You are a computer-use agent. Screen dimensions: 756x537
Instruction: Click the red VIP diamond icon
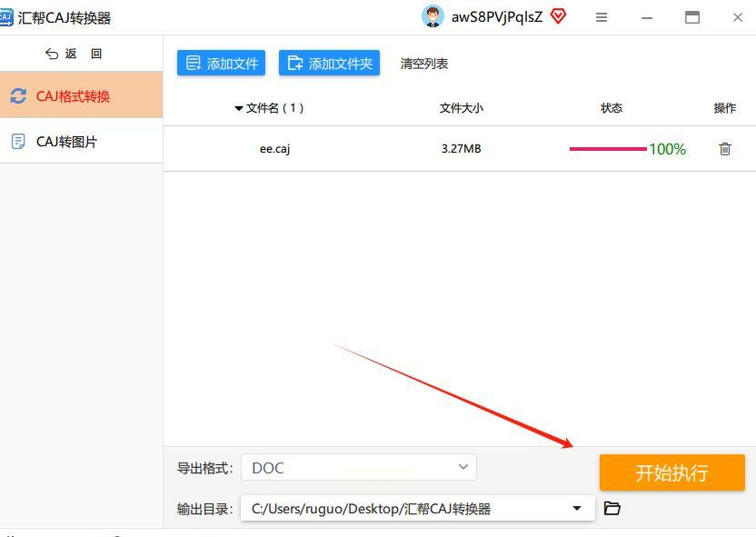558,17
